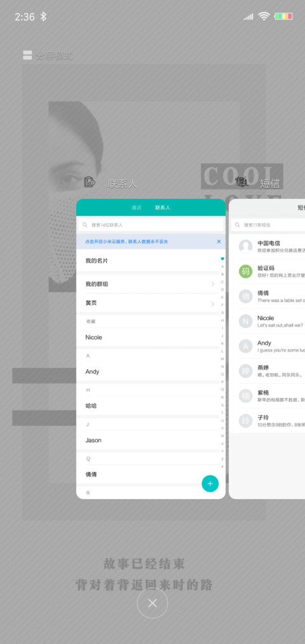Open contact Andy in Contacts list
The height and width of the screenshot is (644, 305).
tap(148, 372)
